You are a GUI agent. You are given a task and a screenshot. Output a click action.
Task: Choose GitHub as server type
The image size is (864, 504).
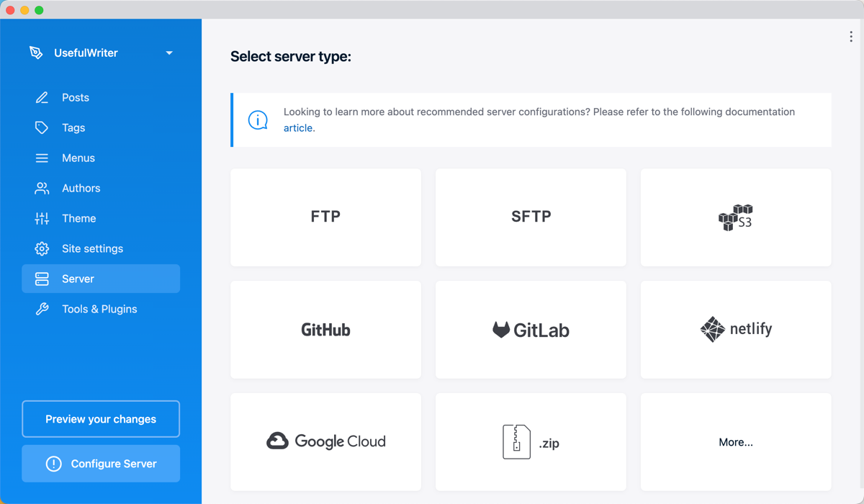coord(325,330)
